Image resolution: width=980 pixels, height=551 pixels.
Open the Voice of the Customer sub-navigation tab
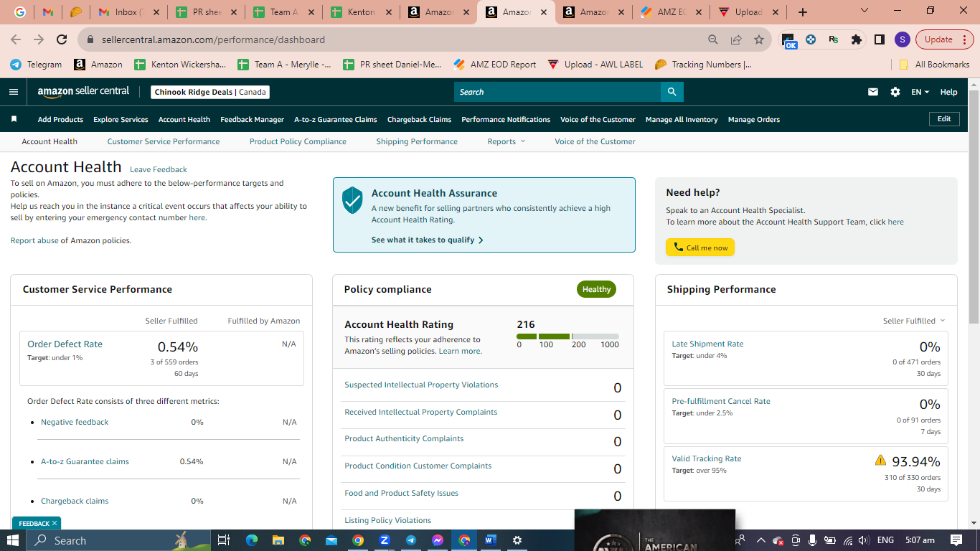pyautogui.click(x=595, y=141)
